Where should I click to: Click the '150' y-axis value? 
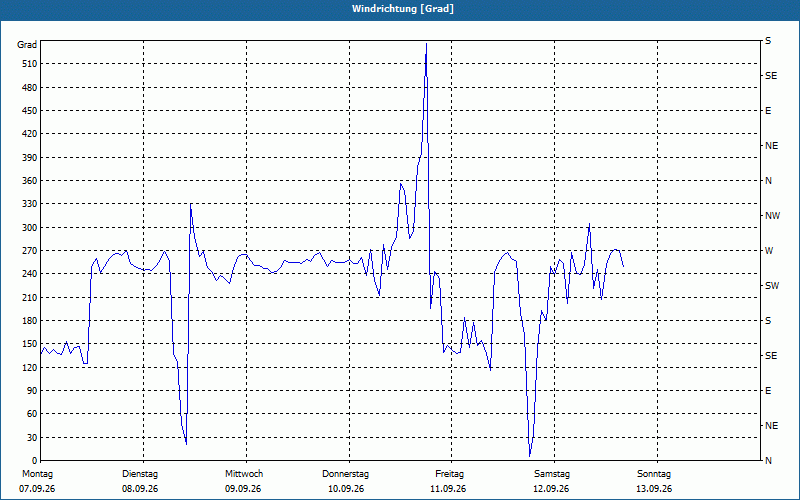[30, 344]
